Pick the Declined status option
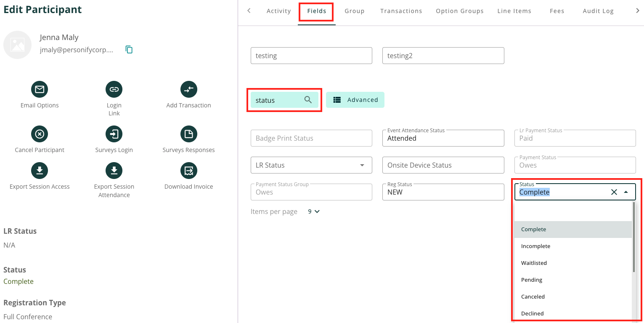 point(573,314)
